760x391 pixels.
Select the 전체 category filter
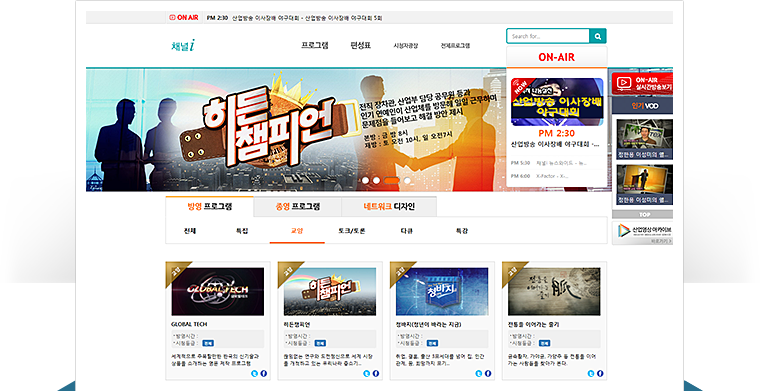click(190, 231)
